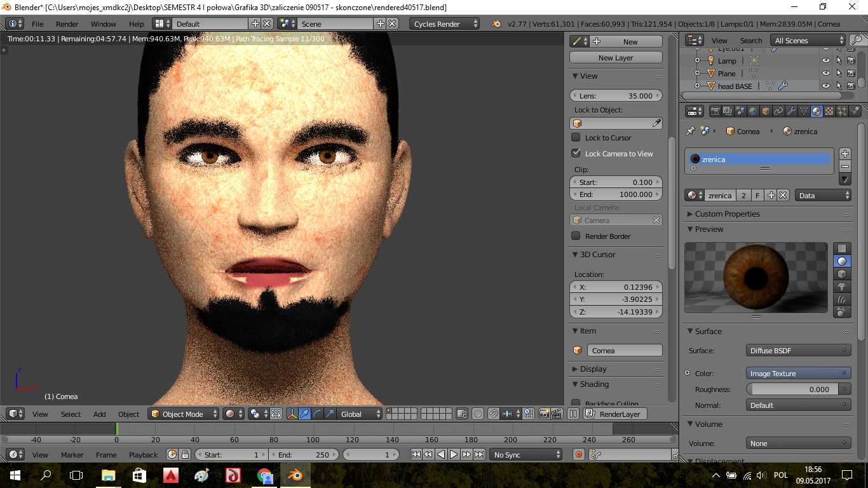Open the Data link dropdown

pyautogui.click(x=823, y=196)
